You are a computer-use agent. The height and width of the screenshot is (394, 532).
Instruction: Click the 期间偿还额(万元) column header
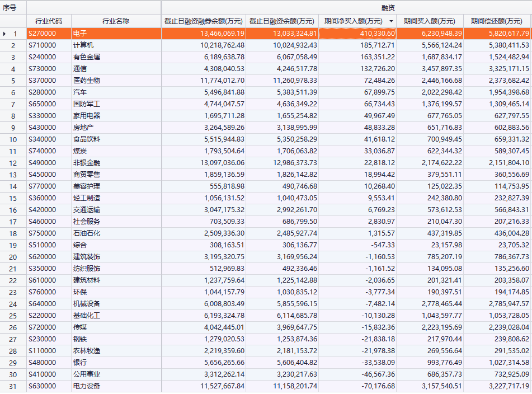(497, 21)
